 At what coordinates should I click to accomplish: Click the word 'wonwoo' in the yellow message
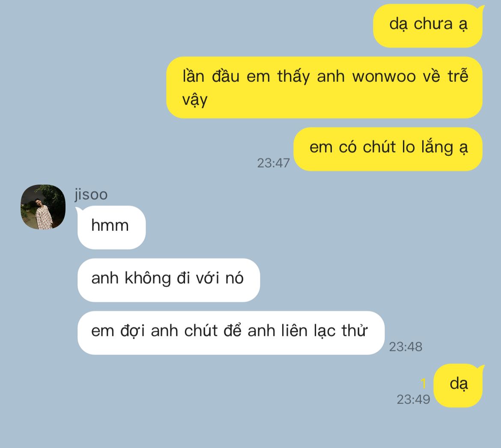click(x=384, y=77)
